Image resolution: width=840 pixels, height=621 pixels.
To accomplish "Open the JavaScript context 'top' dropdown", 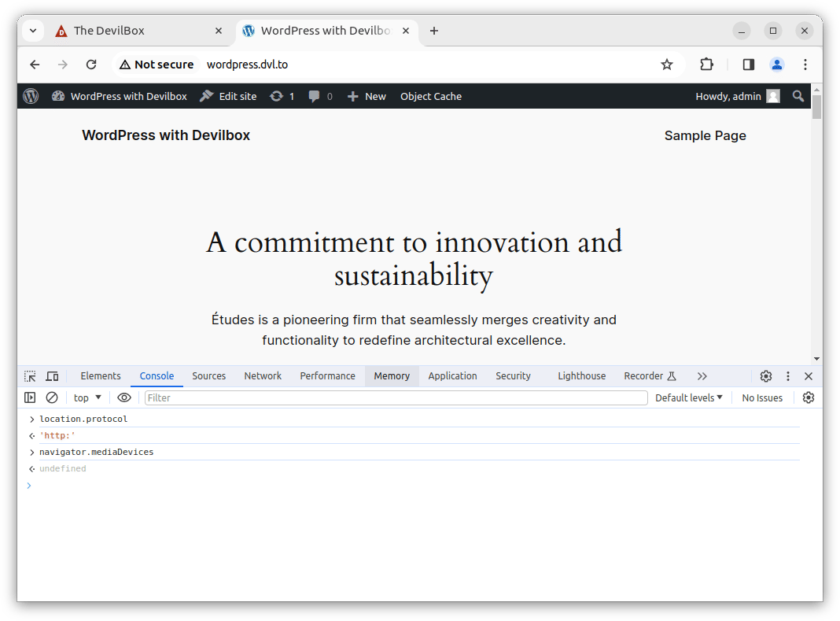I will coord(87,398).
